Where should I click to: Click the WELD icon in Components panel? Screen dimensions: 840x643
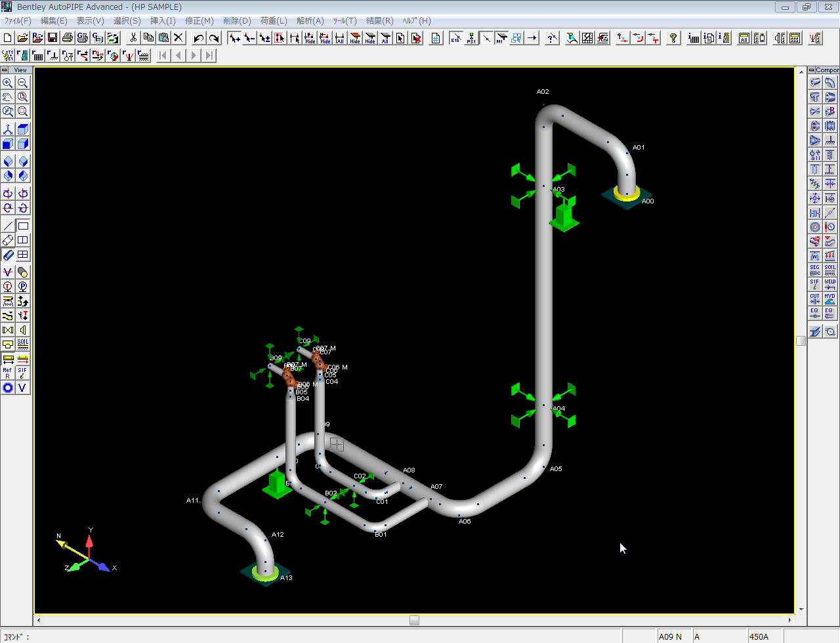point(830,284)
